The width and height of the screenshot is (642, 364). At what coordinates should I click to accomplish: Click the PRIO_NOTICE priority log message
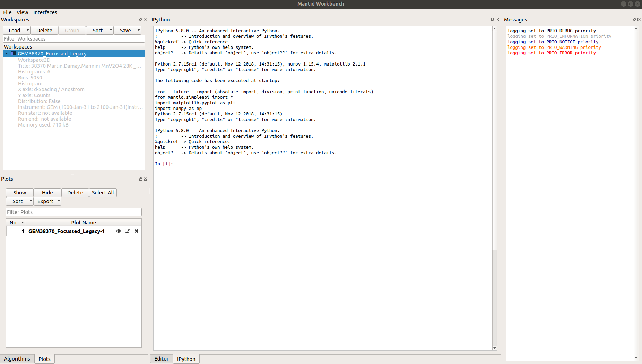coord(553,42)
